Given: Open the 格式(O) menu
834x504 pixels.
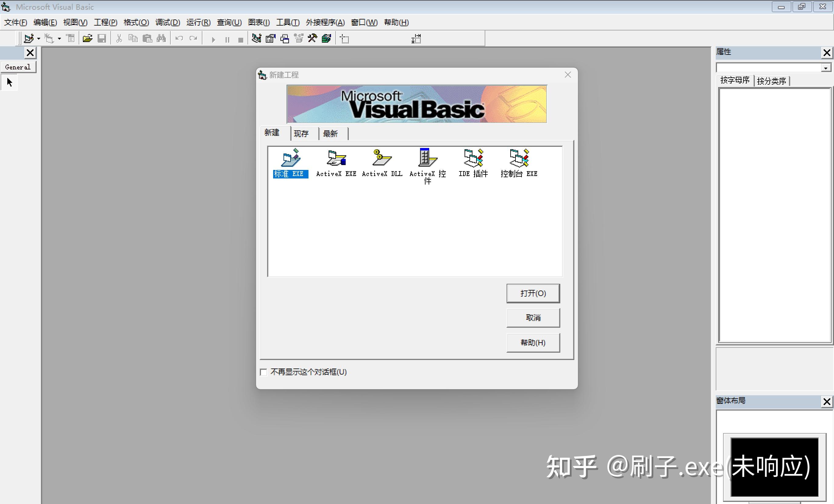Looking at the screenshot, I should click(x=136, y=22).
